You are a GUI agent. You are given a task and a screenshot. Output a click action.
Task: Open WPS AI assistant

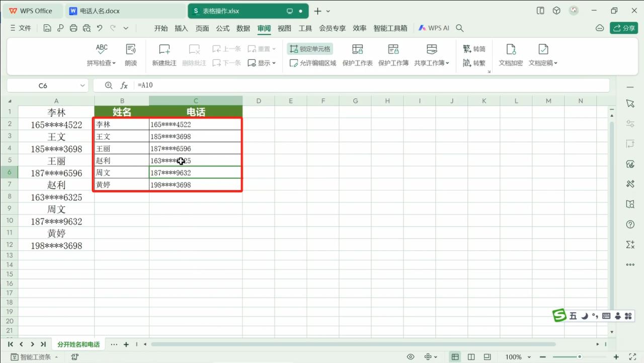click(x=434, y=28)
